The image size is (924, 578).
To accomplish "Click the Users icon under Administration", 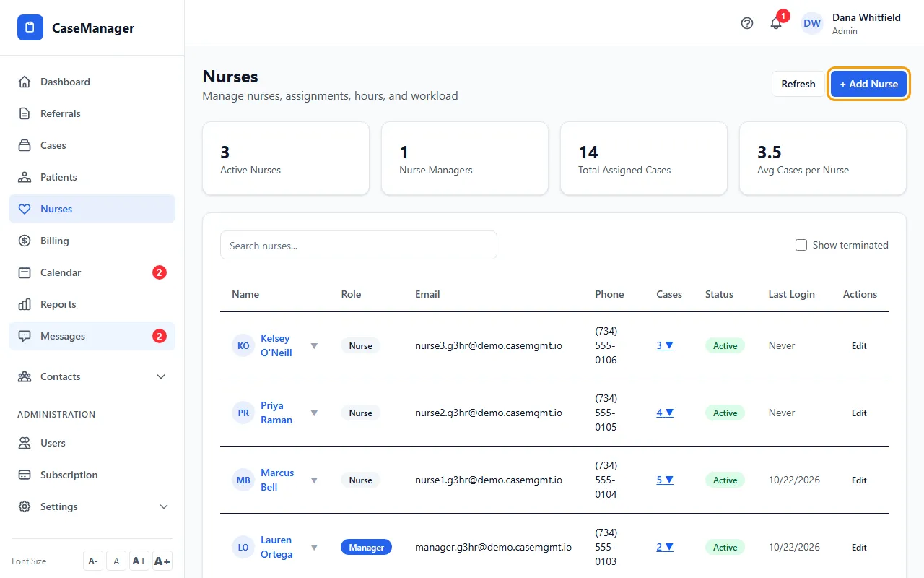I will [25, 443].
